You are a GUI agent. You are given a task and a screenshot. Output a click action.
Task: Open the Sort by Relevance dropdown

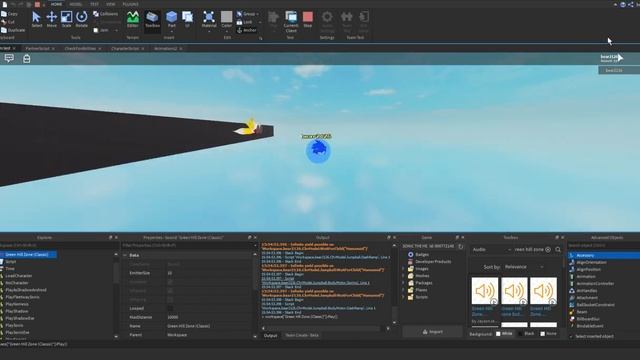(524, 267)
